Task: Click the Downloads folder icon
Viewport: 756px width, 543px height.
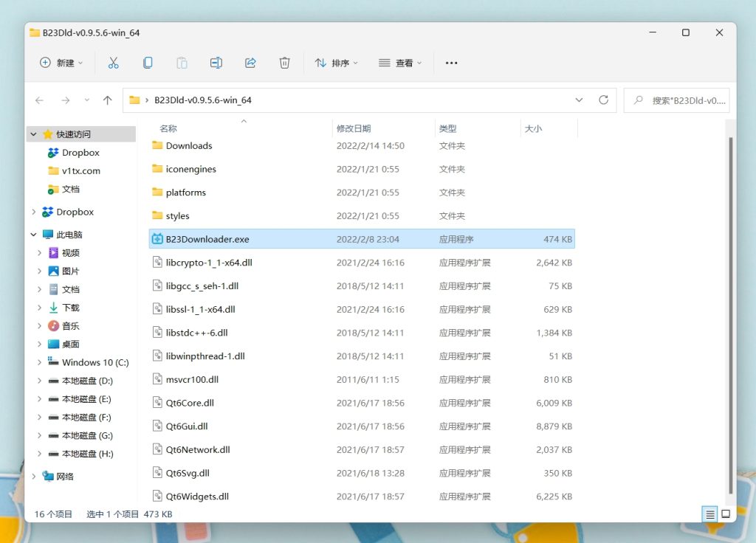Action: coord(157,145)
